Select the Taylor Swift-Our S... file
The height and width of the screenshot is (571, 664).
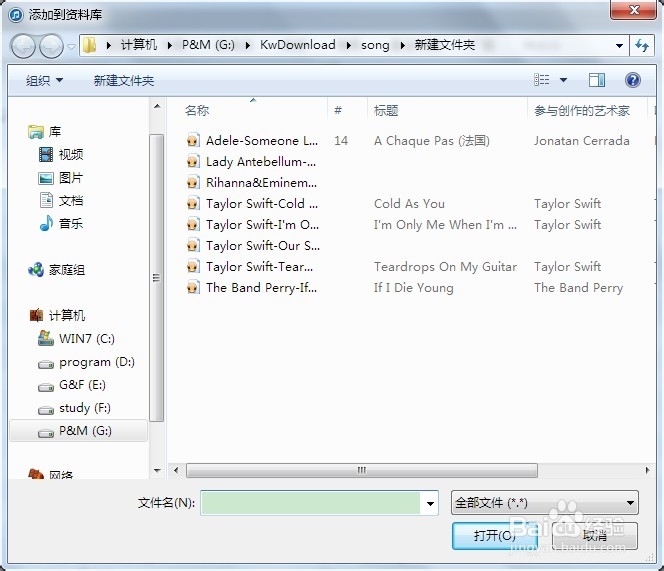253,246
